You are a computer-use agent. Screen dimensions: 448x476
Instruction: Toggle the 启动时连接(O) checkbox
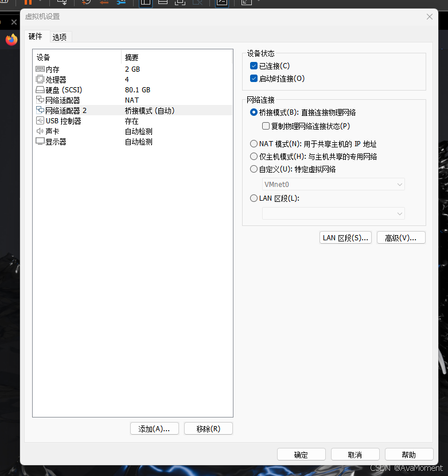[254, 79]
